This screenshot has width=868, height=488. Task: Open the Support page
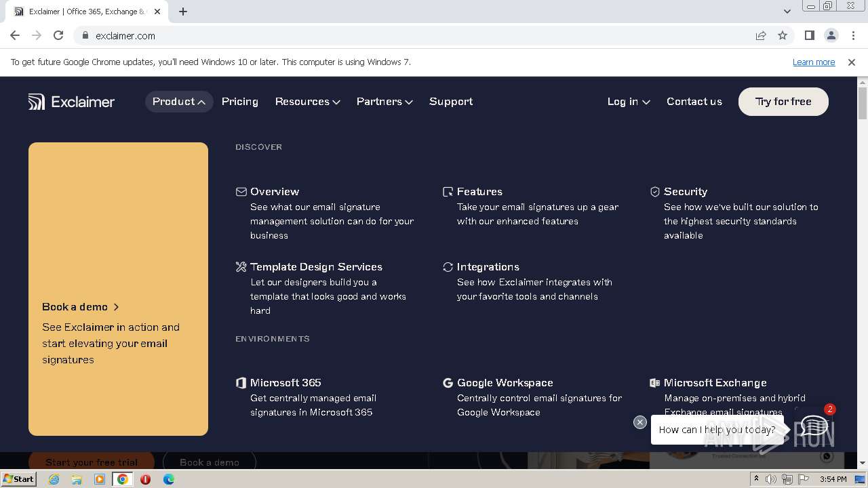pyautogui.click(x=451, y=102)
